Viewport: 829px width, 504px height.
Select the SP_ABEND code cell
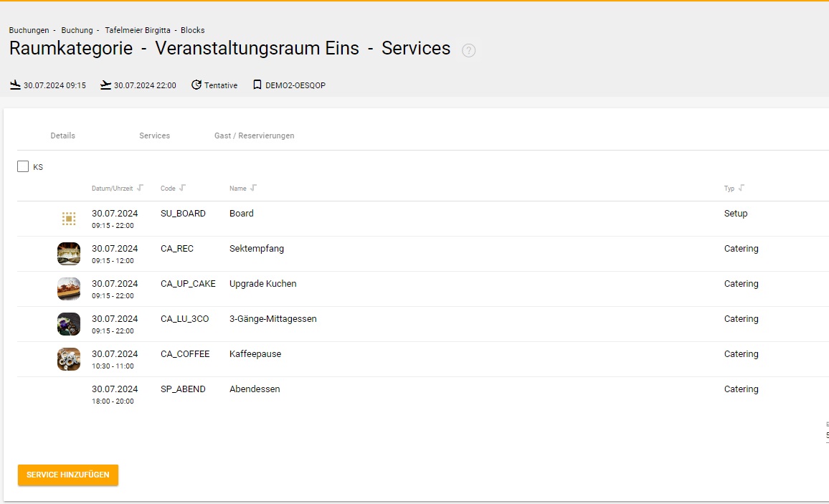(183, 389)
